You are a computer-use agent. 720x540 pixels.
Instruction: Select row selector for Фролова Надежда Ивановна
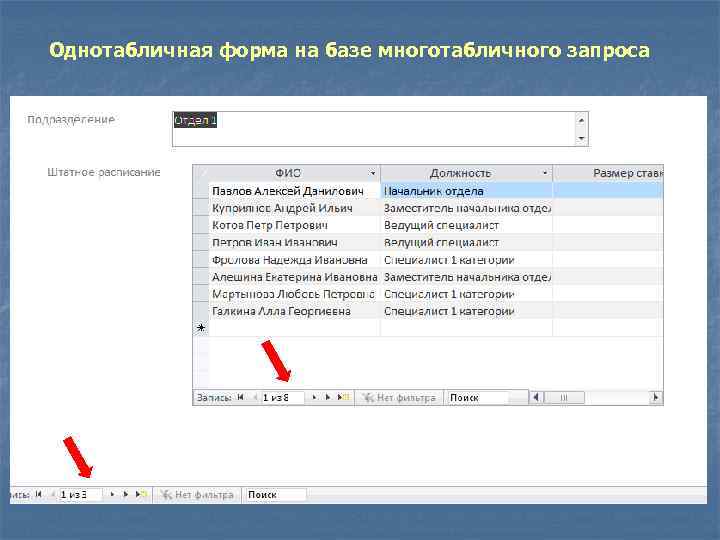pyautogui.click(x=201, y=259)
